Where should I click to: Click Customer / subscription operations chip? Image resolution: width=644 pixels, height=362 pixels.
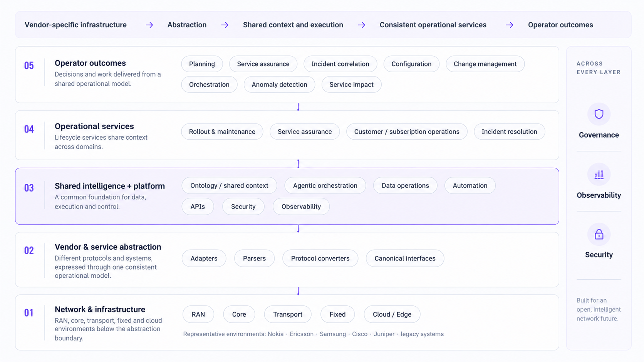(x=407, y=132)
